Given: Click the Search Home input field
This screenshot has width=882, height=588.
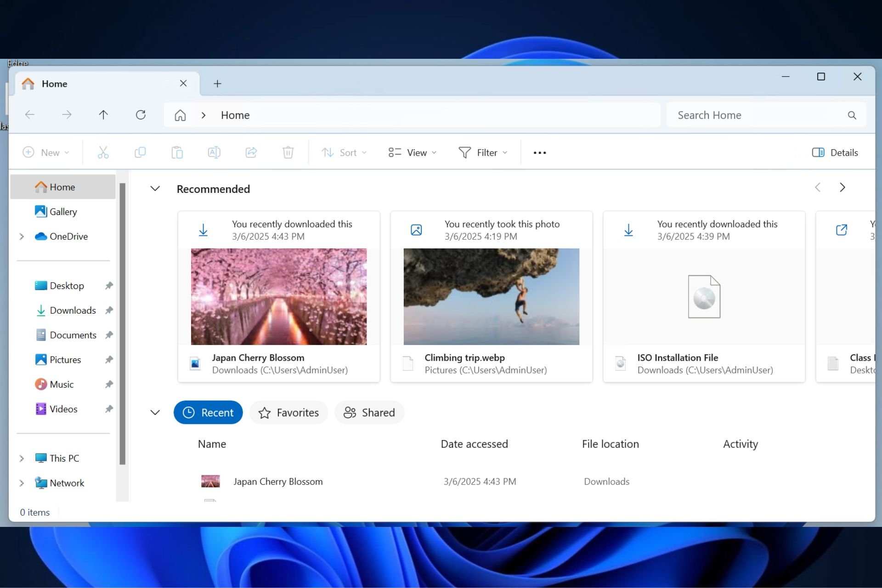Looking at the screenshot, I should 766,115.
